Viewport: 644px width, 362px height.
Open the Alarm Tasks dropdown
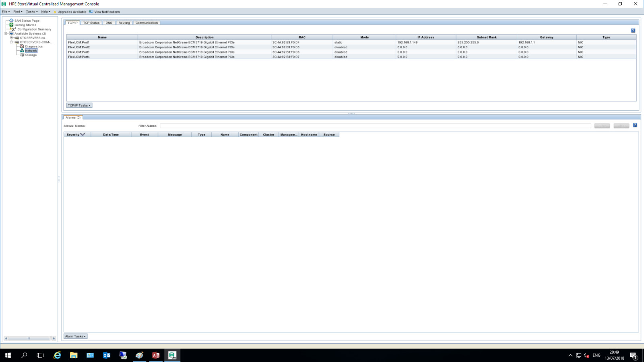(75, 336)
